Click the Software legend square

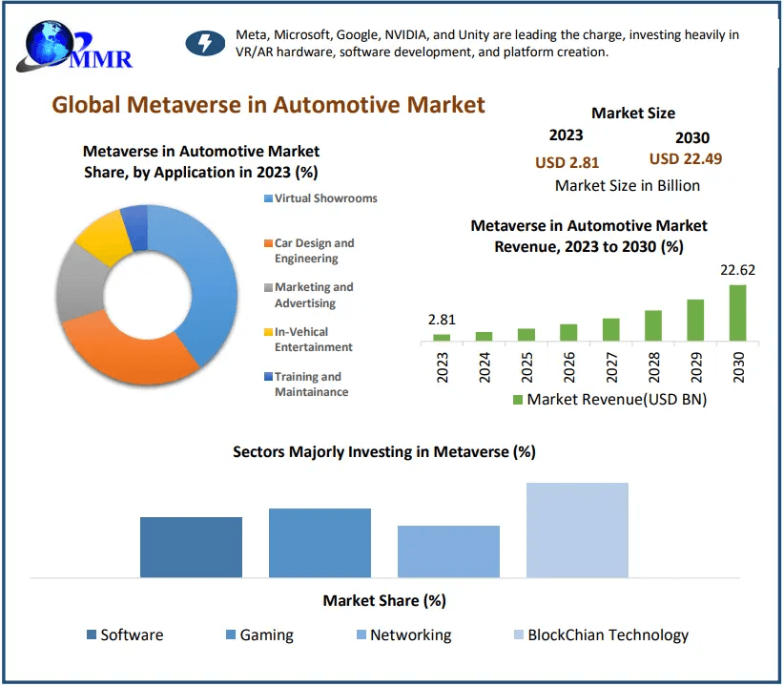[92, 635]
